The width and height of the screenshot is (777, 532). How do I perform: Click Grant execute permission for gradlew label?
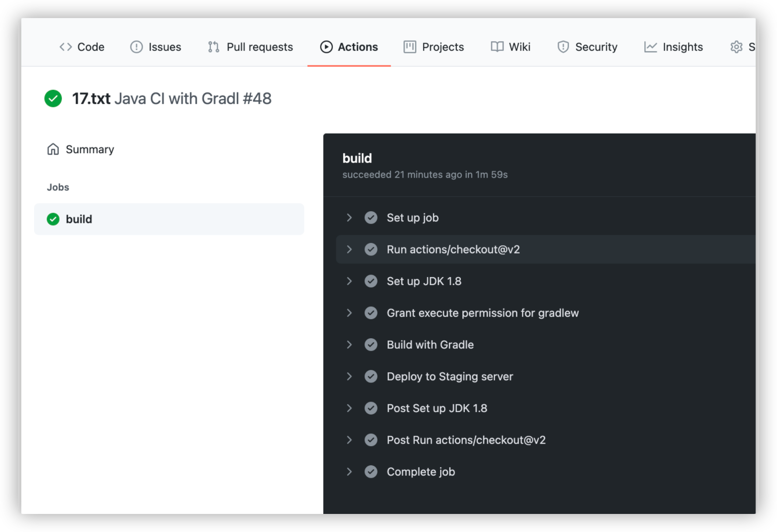[483, 313]
